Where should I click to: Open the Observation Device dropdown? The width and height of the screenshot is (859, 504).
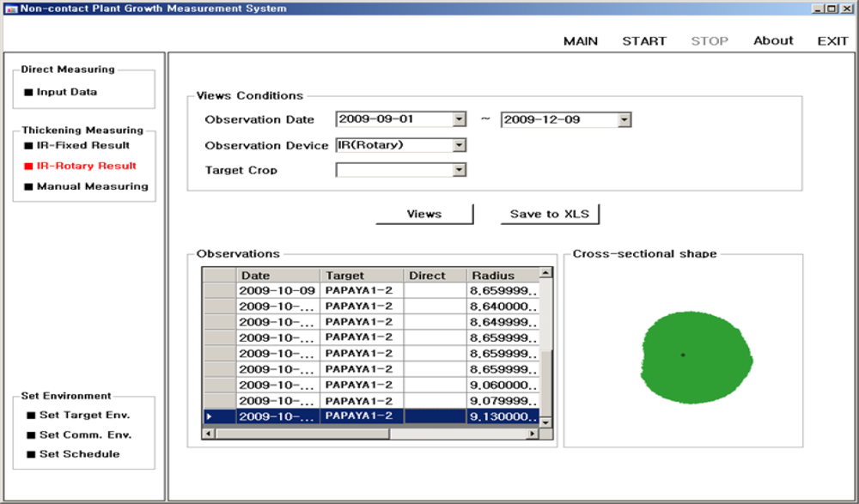459,145
